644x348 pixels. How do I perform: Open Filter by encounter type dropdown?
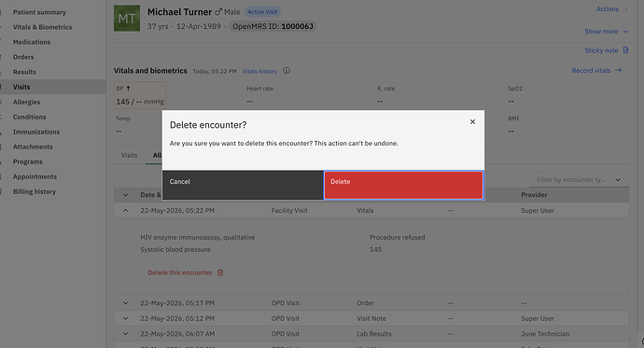click(x=579, y=180)
